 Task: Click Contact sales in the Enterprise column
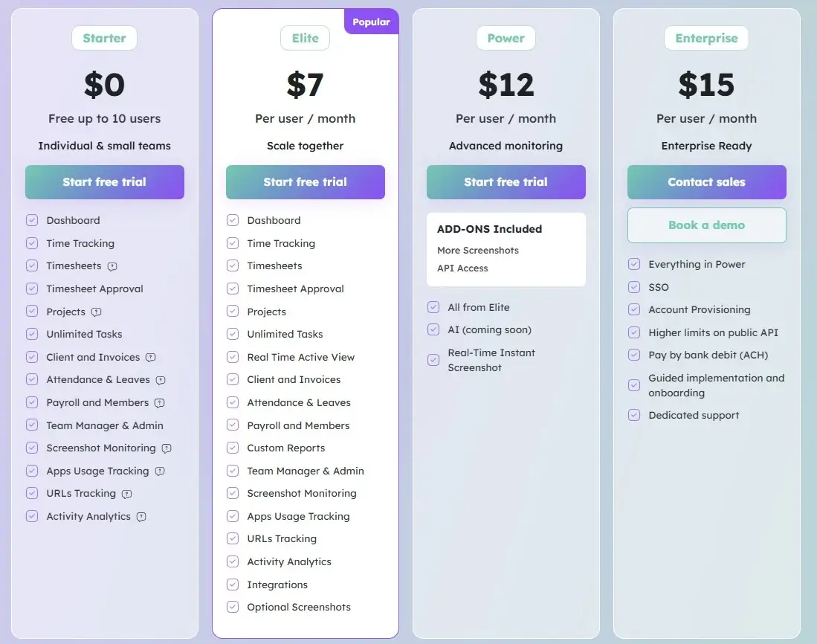[x=706, y=182]
